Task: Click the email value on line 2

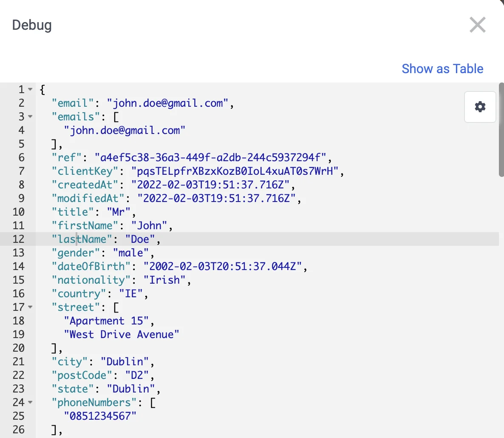Action: point(167,103)
